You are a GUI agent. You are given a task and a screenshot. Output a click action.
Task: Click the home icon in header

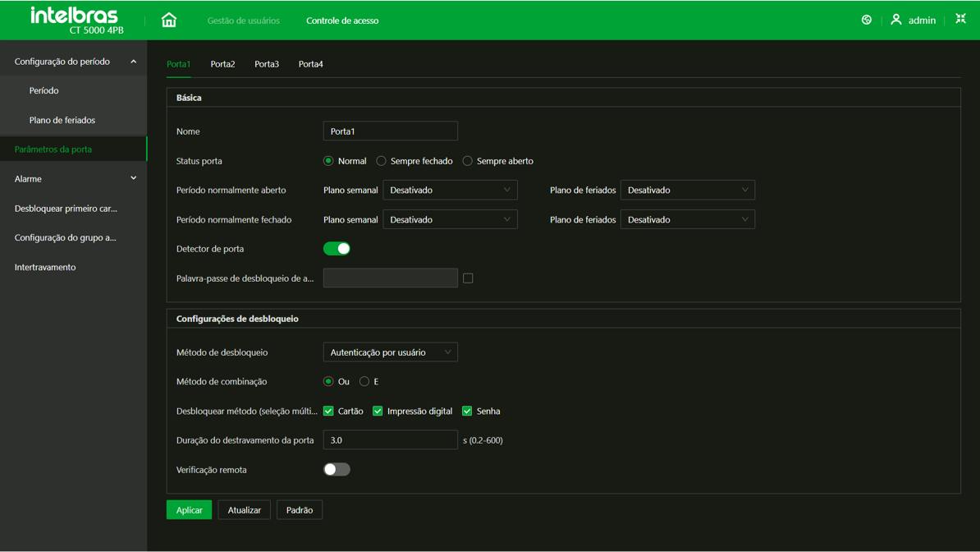point(169,20)
